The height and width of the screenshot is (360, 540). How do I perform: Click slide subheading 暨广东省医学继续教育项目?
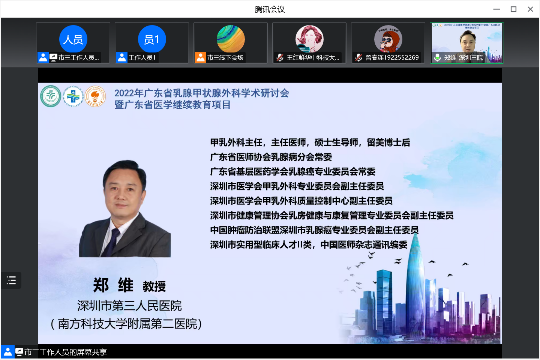pos(173,105)
